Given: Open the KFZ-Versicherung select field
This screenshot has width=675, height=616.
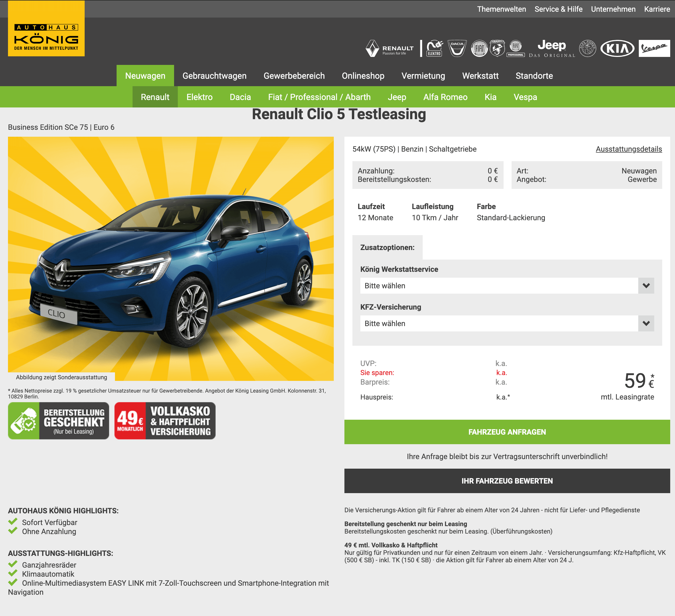Looking at the screenshot, I should (x=507, y=323).
